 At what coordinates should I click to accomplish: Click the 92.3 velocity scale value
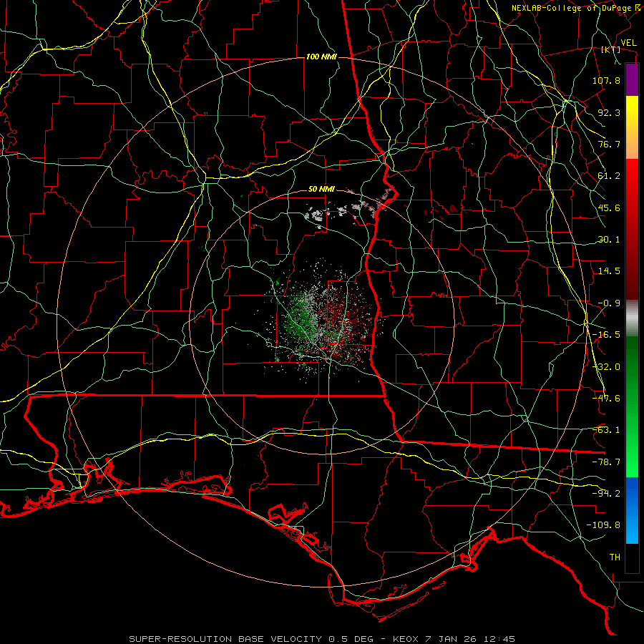609,112
